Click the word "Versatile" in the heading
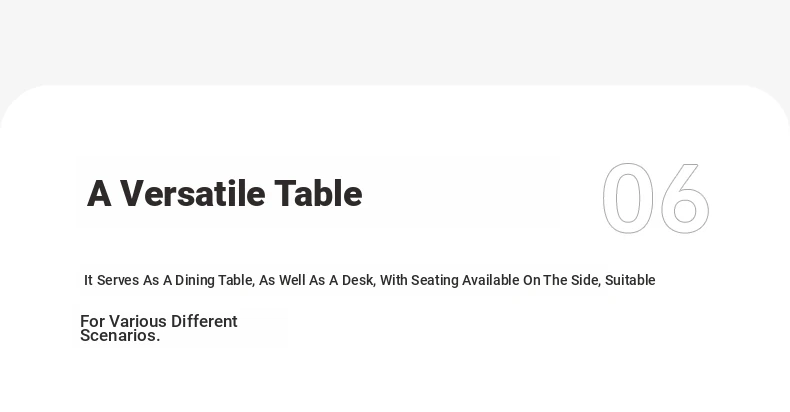Screen dimensions: 790x412 (x=192, y=193)
